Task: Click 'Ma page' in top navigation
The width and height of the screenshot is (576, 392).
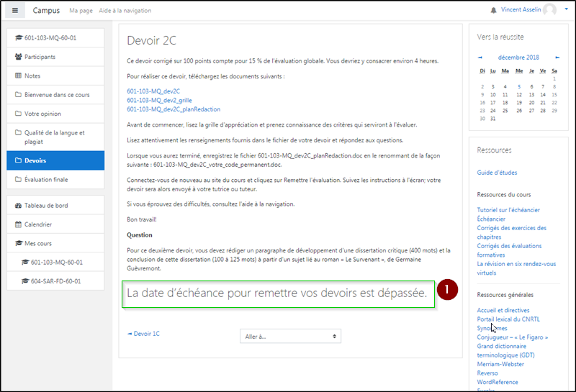Action: tap(80, 11)
